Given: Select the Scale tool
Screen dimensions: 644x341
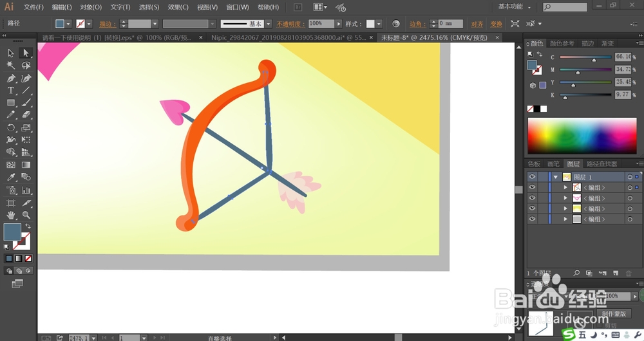Looking at the screenshot, I should click(x=26, y=127).
